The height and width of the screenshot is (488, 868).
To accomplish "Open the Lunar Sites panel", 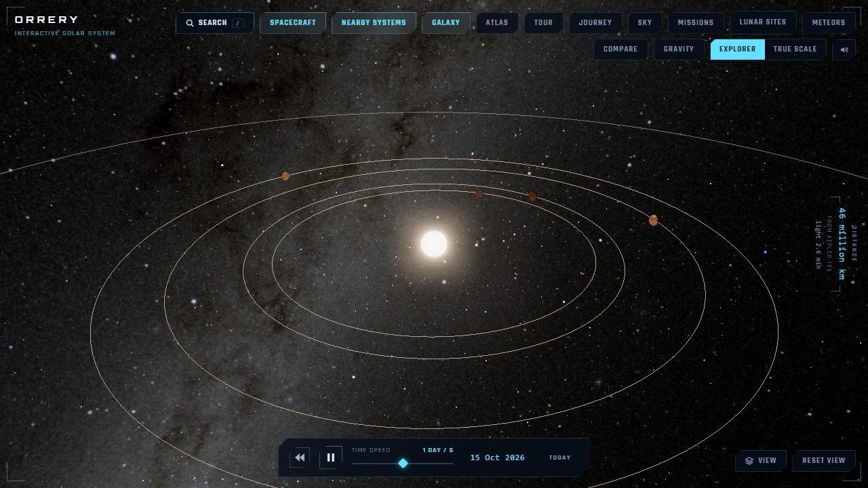I will (x=763, y=22).
